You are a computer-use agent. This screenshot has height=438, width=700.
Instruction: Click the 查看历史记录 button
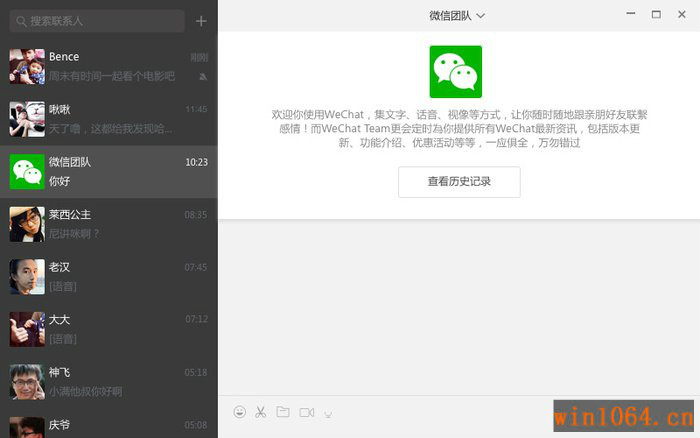[459, 182]
